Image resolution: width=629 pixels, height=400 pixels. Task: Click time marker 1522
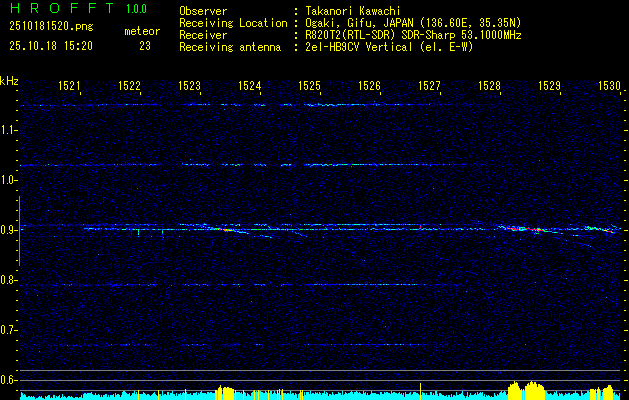(129, 85)
